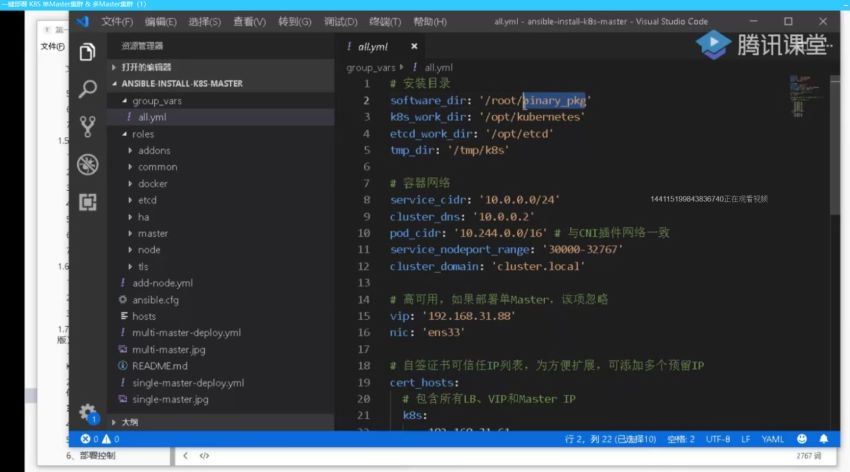The height and width of the screenshot is (472, 850).
Task: Open README.md file
Action: pyautogui.click(x=221, y=366)
